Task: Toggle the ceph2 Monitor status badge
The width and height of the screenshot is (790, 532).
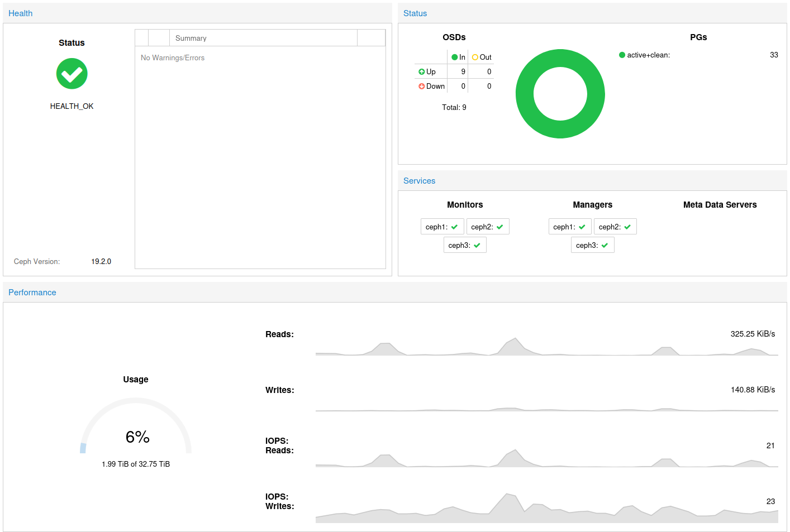Action: 487,226
